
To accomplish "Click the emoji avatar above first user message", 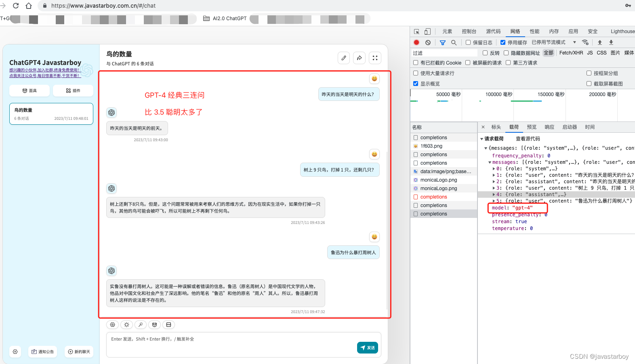I will 374,78.
